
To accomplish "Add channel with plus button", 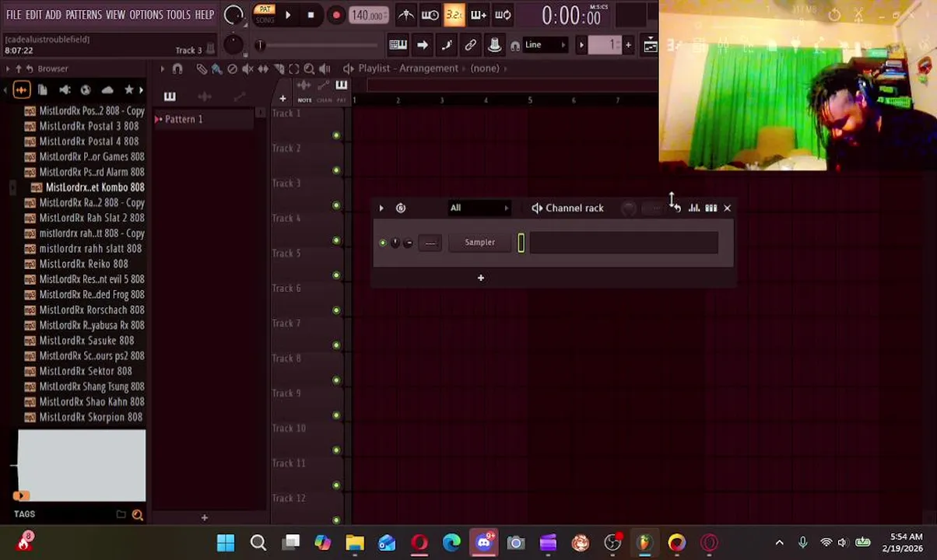I will coord(480,278).
